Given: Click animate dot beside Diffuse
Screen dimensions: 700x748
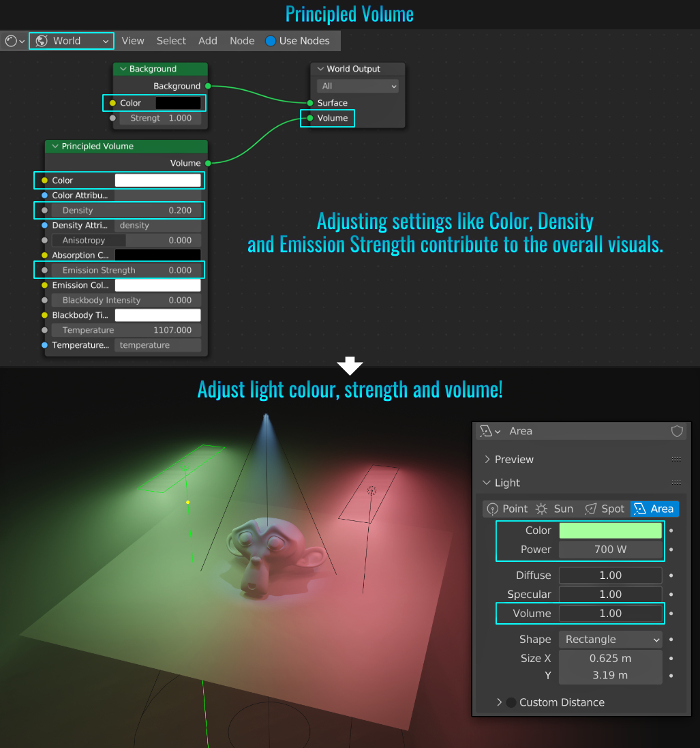Looking at the screenshot, I should tap(671, 575).
